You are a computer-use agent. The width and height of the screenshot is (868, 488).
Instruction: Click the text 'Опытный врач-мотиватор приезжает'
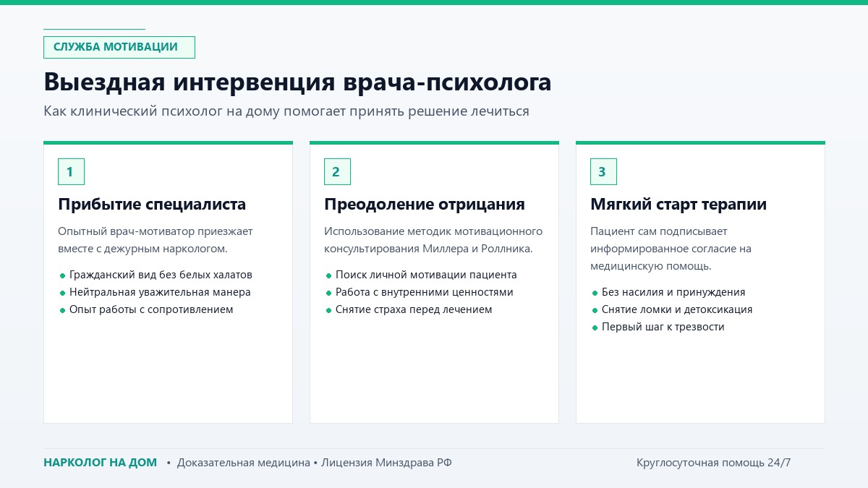pos(156,231)
